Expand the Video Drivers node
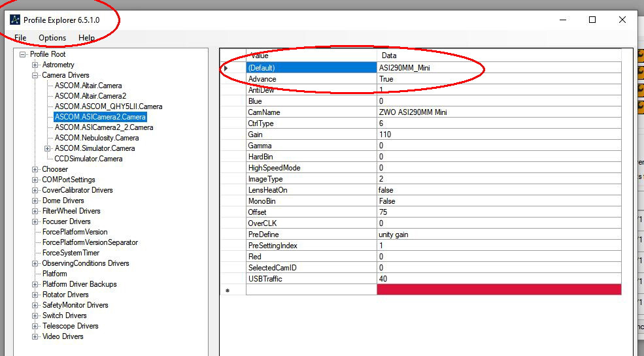Screen dimensions: 644x356 point(35,336)
